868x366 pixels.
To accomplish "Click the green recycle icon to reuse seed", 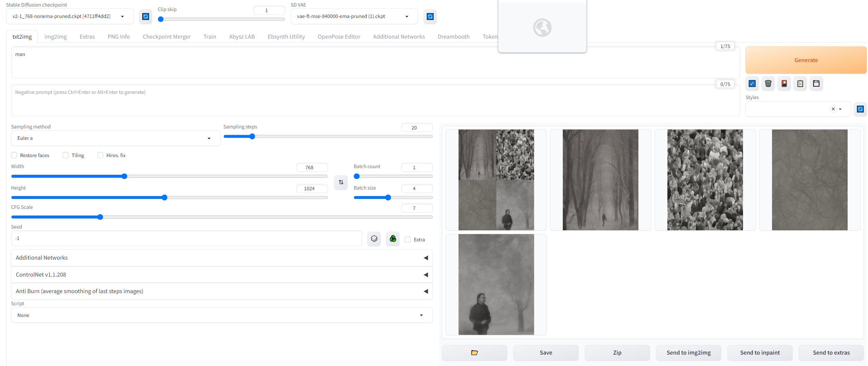I will coord(393,239).
